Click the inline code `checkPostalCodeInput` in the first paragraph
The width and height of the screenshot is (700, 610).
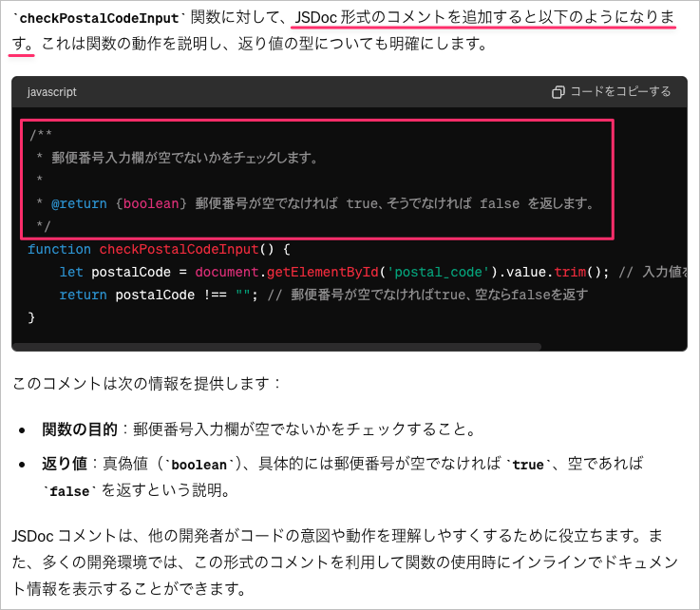[99, 18]
